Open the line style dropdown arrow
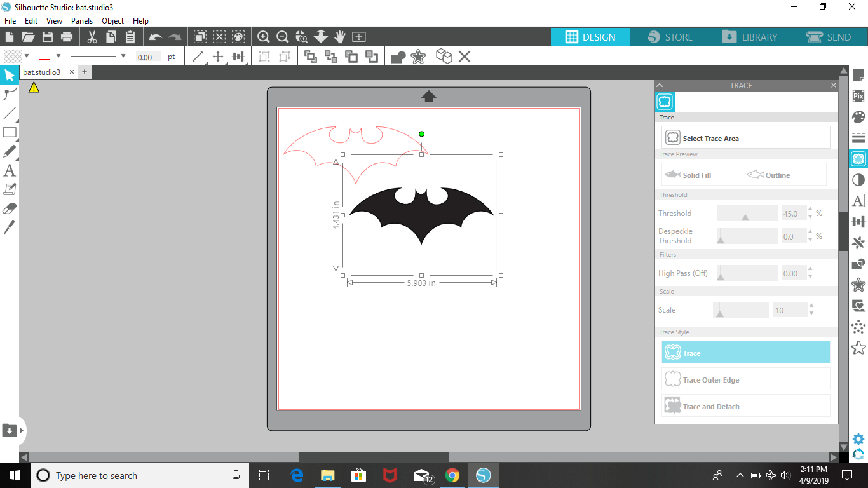The image size is (868, 488). [123, 56]
